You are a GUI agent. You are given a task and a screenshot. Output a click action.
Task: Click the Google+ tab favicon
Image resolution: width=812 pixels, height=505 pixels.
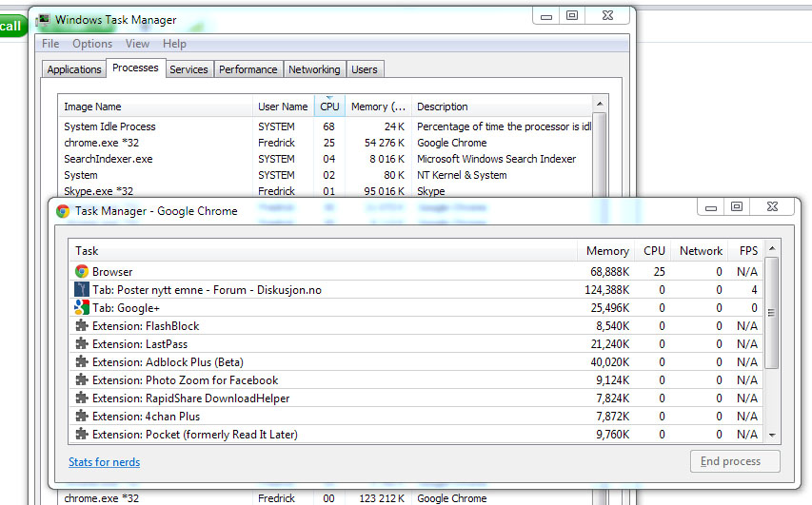point(82,308)
